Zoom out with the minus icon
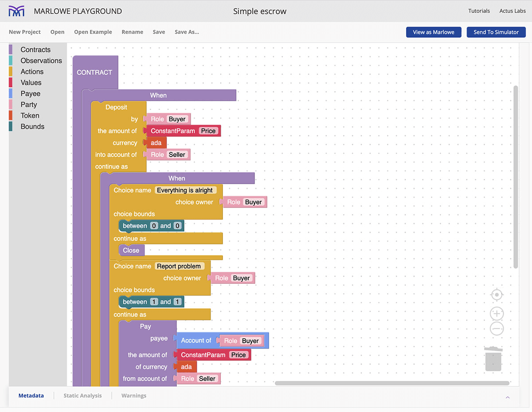This screenshot has height=412, width=532. coord(497,329)
